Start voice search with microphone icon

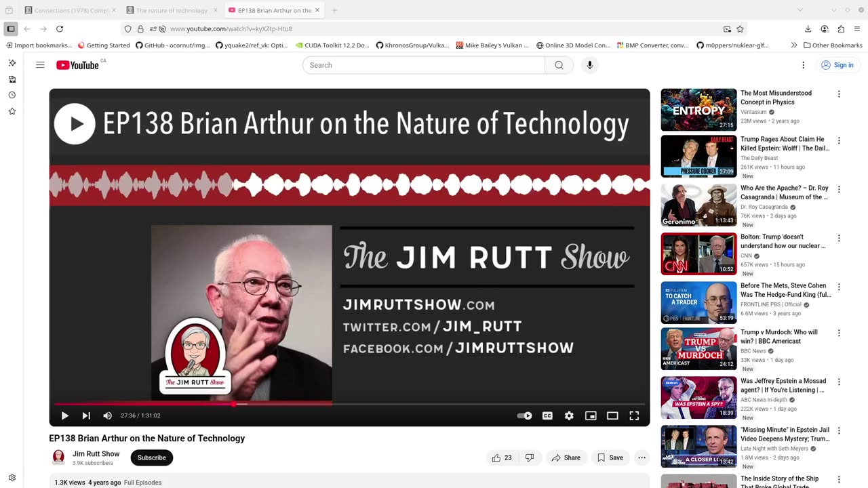589,65
